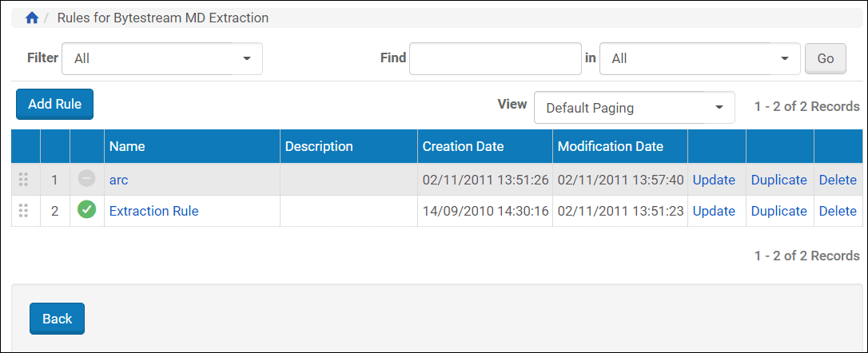Toggle the inactive status icon for arc

86,180
